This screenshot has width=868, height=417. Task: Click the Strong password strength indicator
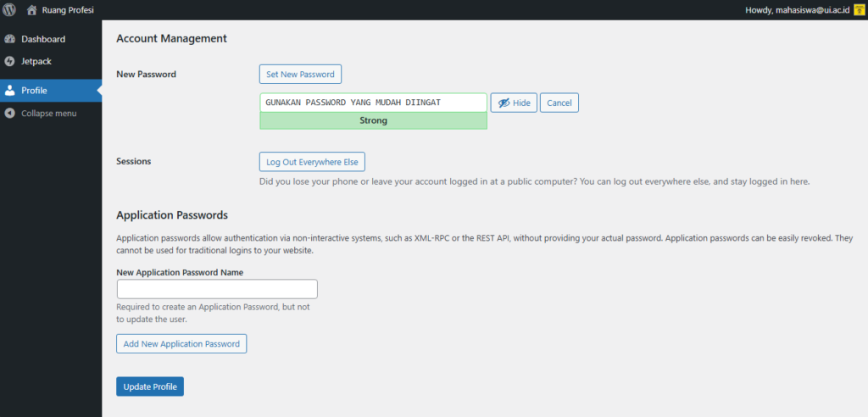[x=373, y=120]
